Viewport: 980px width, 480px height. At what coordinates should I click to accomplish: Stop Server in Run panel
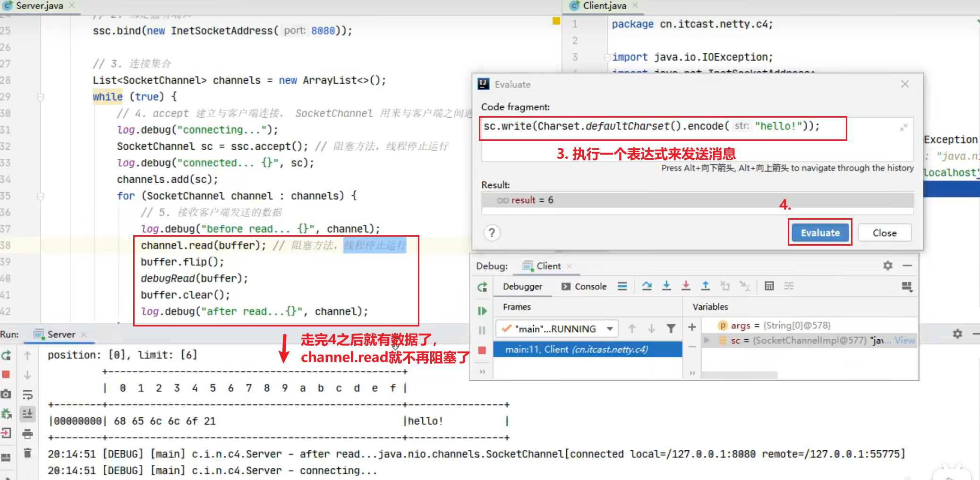(6, 375)
